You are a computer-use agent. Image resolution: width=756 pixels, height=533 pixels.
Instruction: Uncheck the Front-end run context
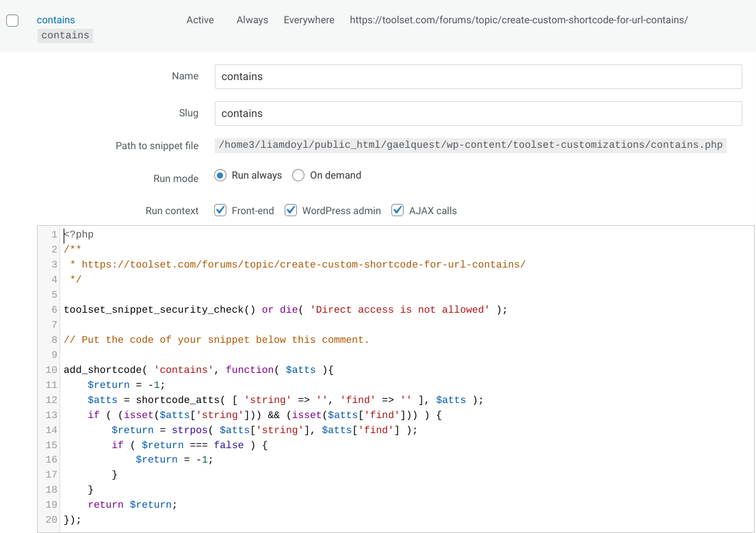(220, 210)
